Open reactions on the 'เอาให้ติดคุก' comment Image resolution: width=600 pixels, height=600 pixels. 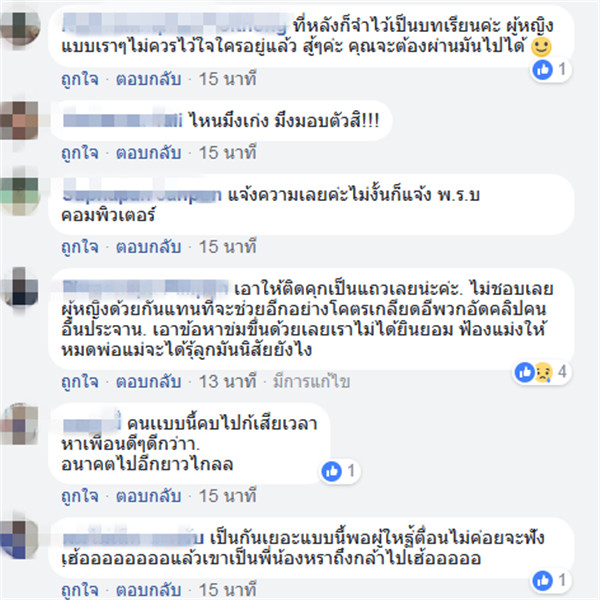[542, 372]
